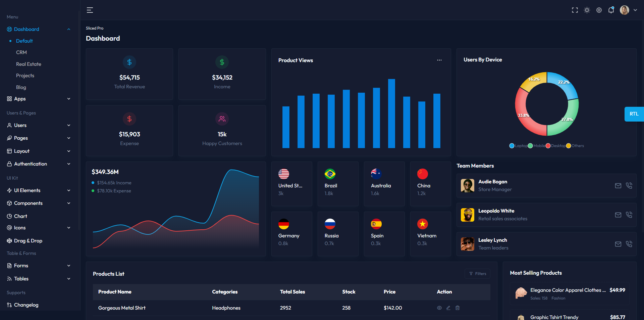This screenshot has width=644, height=320.
Task: Click the Laptop legend color swatch
Action: (512, 146)
